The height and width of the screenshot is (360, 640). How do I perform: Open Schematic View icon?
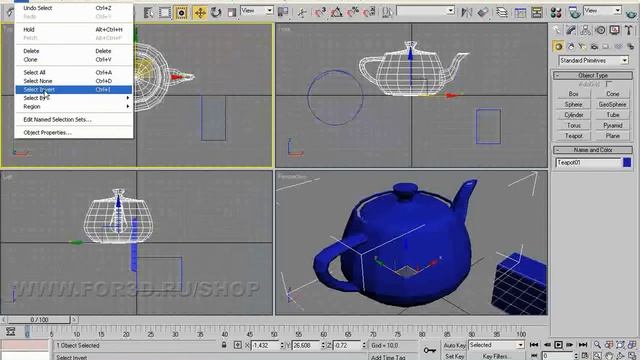(x=537, y=13)
